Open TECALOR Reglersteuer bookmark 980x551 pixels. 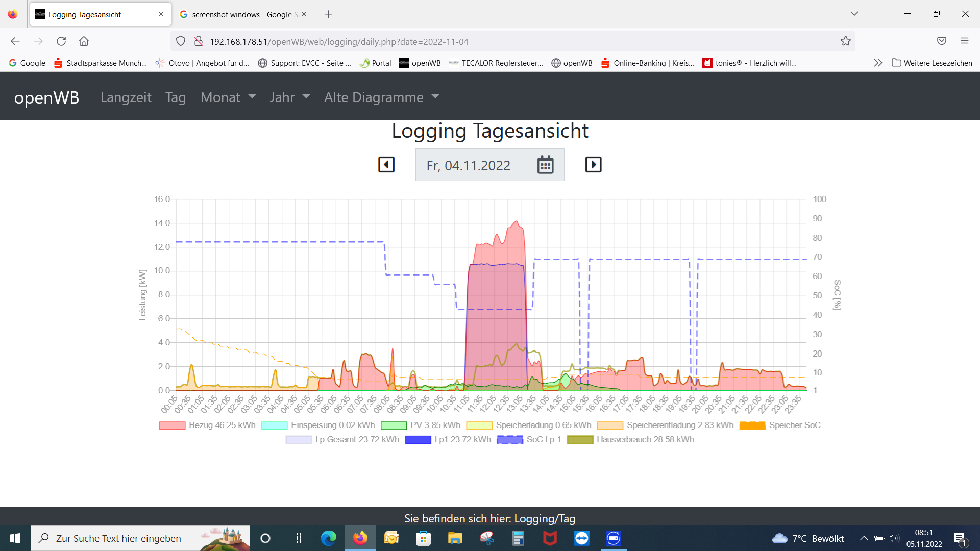496,63
